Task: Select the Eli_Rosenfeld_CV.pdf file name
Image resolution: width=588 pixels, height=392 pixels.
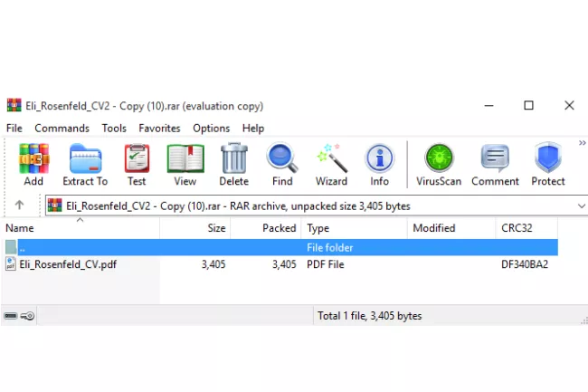Action: coord(68,264)
